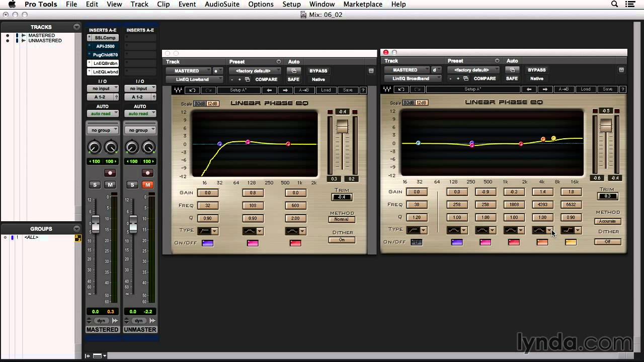
Task: Click Save in LinEQ Lowband toolbar
Action: pos(348,90)
